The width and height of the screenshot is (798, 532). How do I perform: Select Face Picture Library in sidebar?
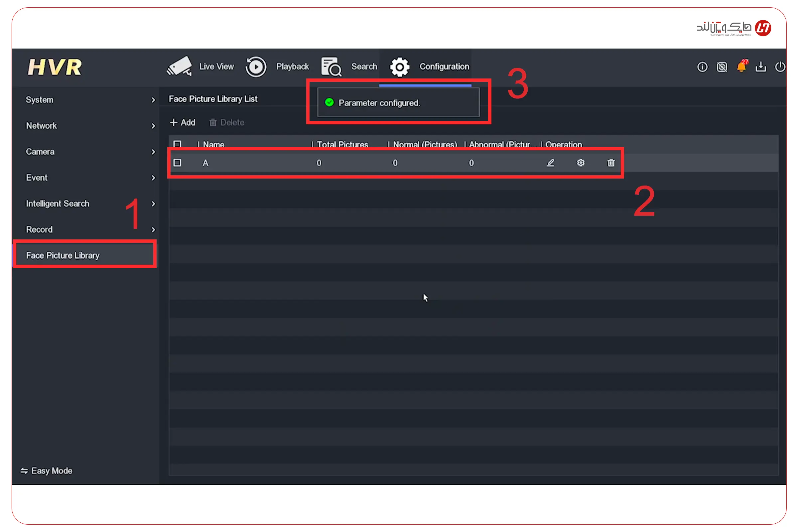point(63,255)
